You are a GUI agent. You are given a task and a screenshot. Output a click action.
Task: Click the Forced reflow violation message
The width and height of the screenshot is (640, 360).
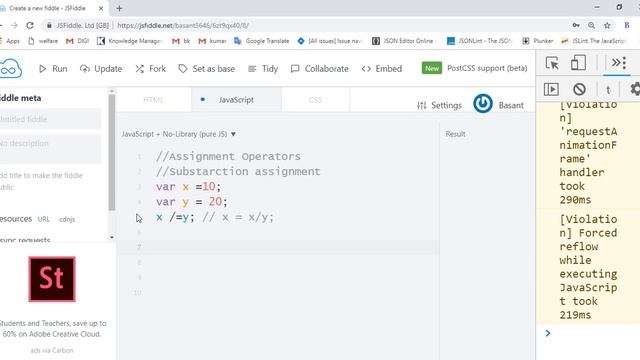click(x=588, y=267)
